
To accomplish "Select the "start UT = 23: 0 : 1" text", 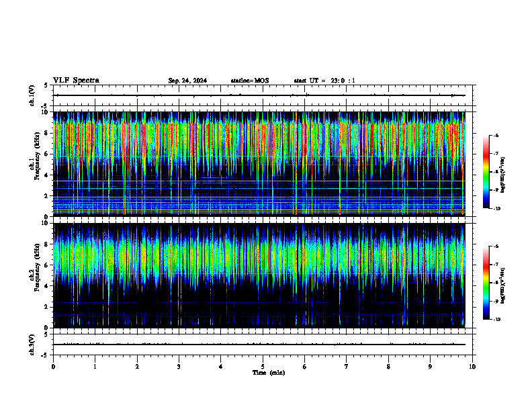I will (324, 81).
